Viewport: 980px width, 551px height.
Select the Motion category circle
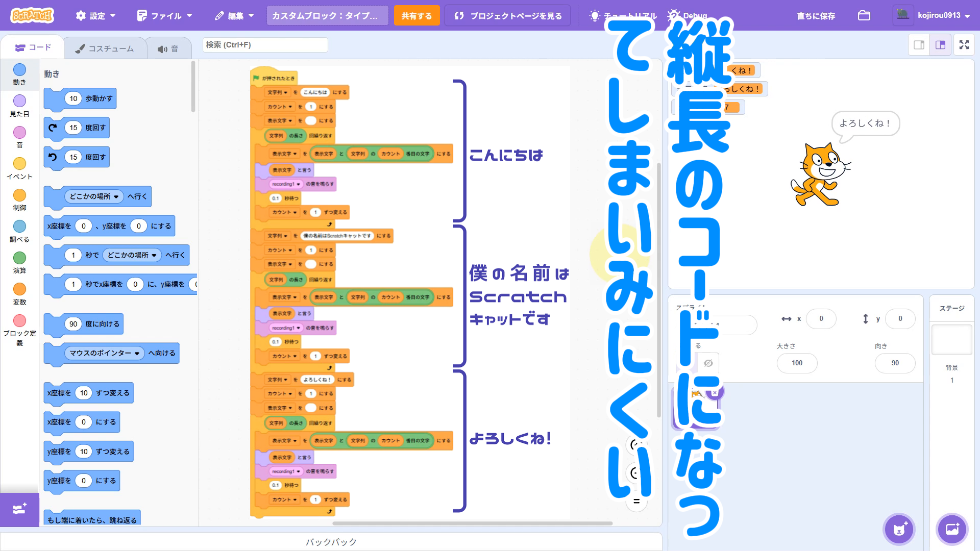pos(19,70)
